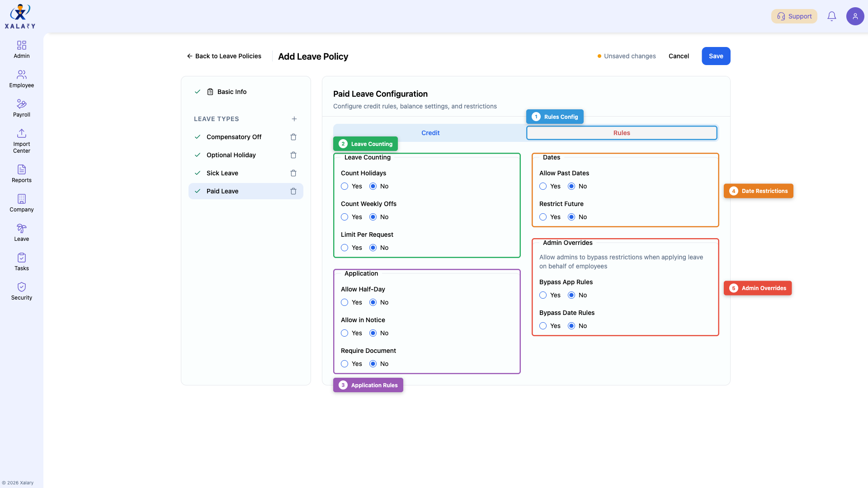Switch to the Rules tab

[622, 133]
